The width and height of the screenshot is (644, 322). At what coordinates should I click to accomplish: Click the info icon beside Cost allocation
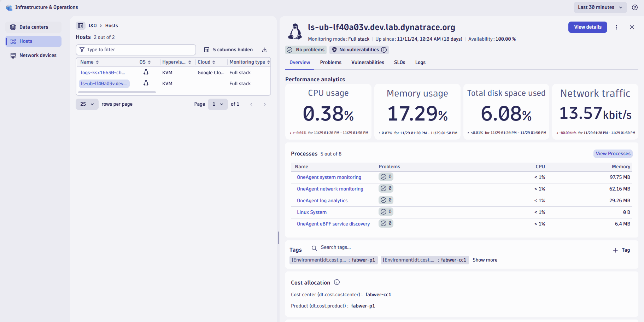[337, 282]
